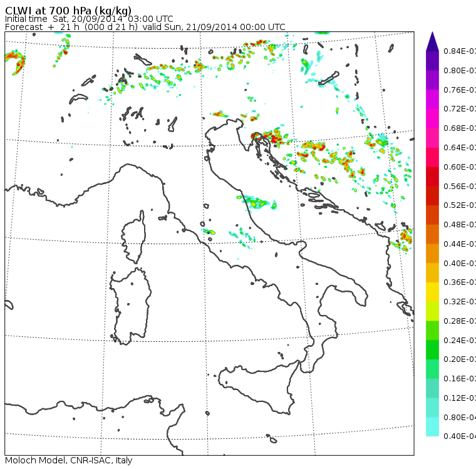
Task: Pick the green band between 0.20E-03 and 0.24E-03
Action: [x=432, y=350]
